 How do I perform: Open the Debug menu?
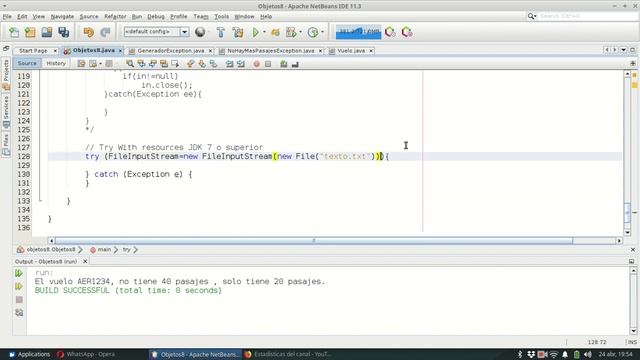(x=156, y=17)
